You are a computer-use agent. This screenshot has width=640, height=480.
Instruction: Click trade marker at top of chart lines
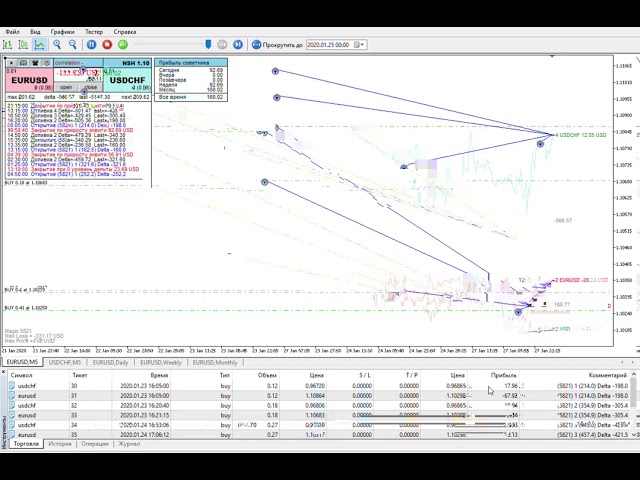coord(276,71)
